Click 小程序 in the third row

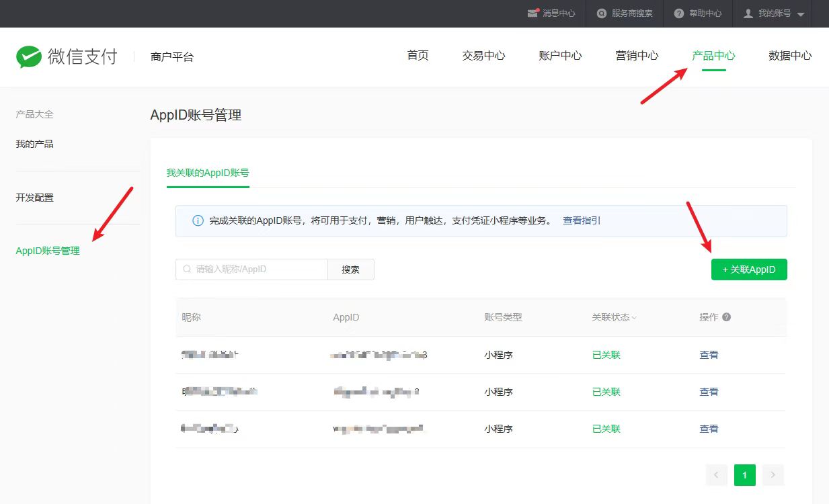pyautogui.click(x=498, y=429)
